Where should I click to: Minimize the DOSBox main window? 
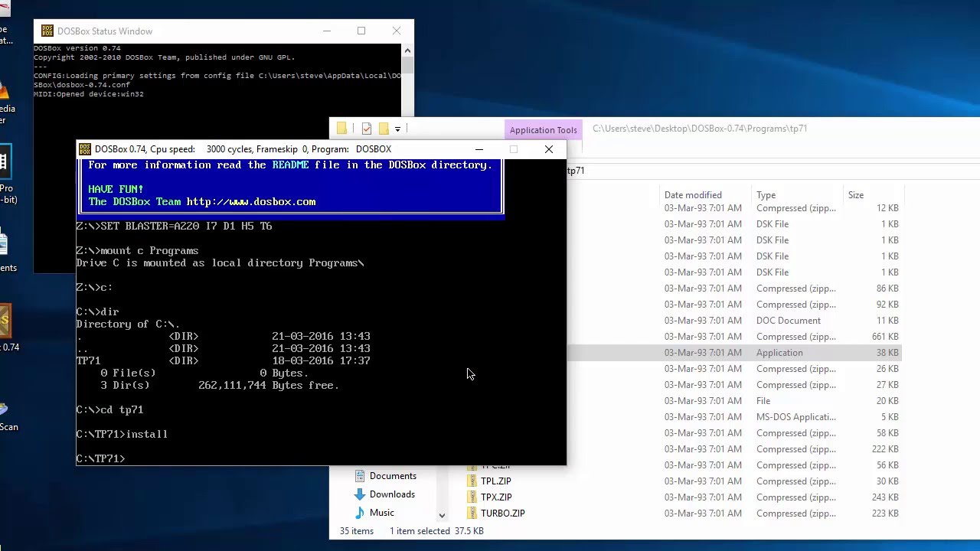(479, 149)
